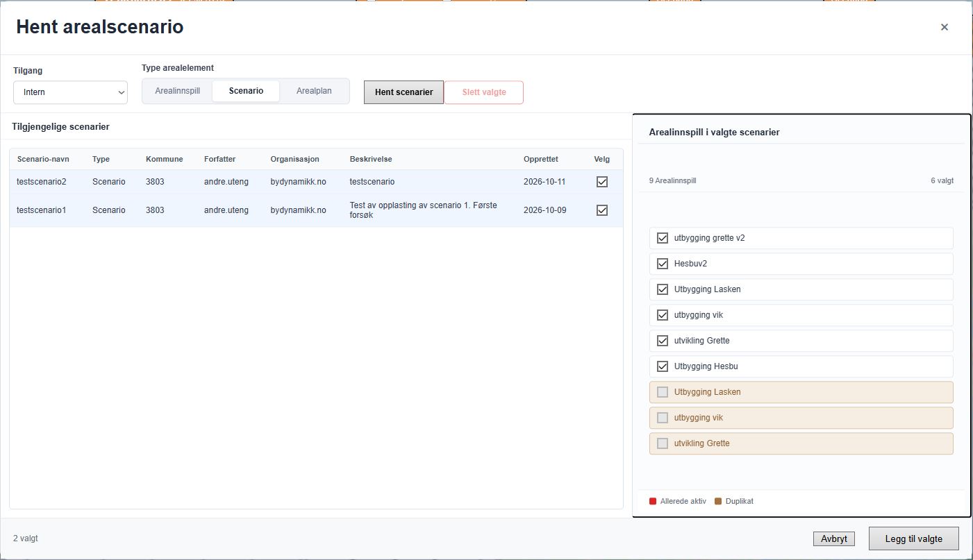Tick the duplicate Utbygging Lasken checkbox
This screenshot has height=560, width=973.
tap(663, 392)
